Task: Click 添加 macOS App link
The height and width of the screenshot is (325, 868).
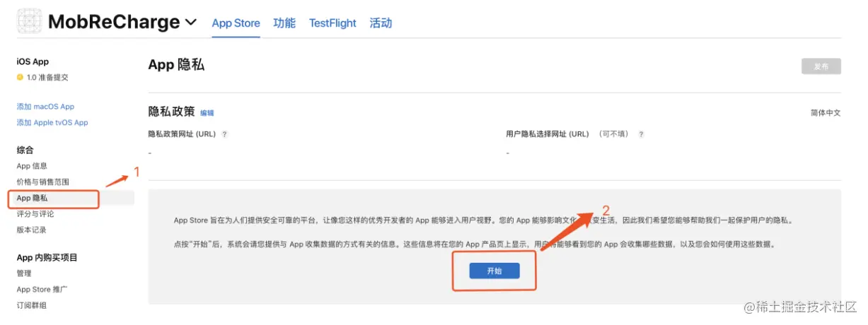Action: 45,107
